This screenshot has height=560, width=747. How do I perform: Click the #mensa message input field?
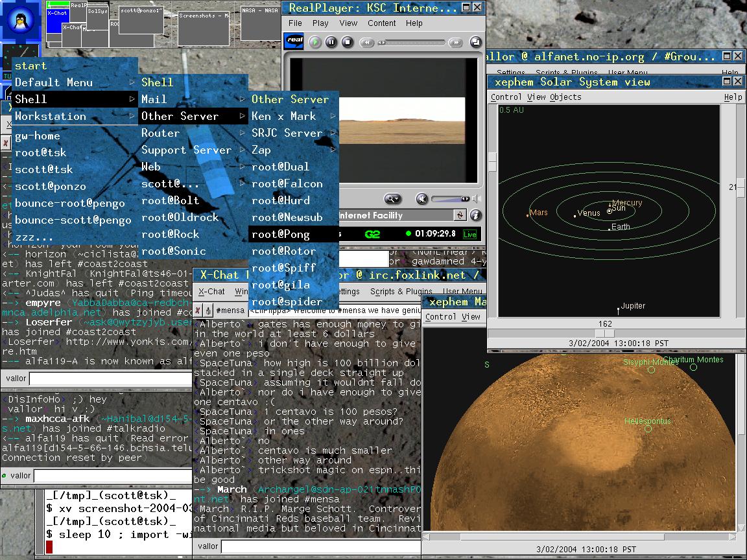click(321, 546)
